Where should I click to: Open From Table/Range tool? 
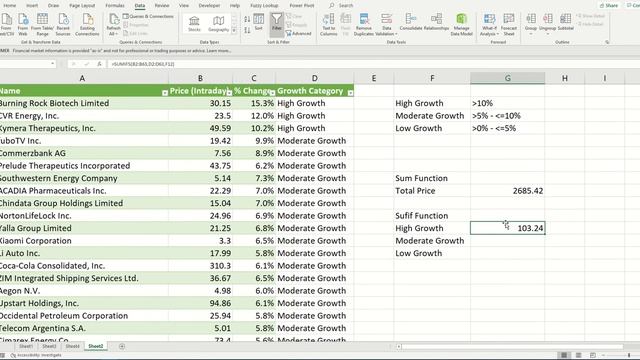click(x=42, y=24)
